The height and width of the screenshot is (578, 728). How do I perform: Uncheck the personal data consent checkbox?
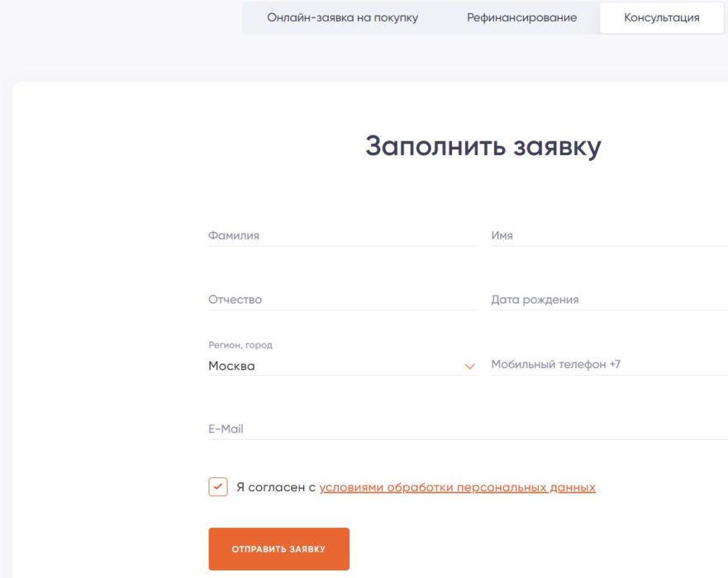(216, 487)
